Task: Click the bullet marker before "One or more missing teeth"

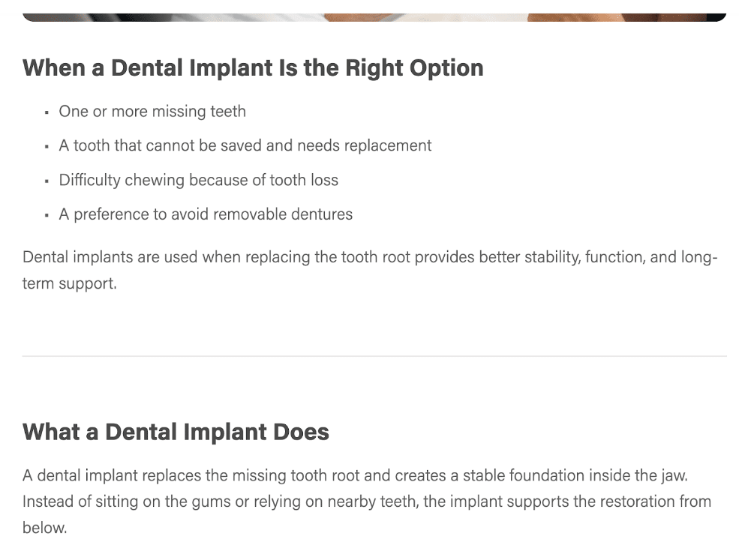Action: [x=47, y=112]
